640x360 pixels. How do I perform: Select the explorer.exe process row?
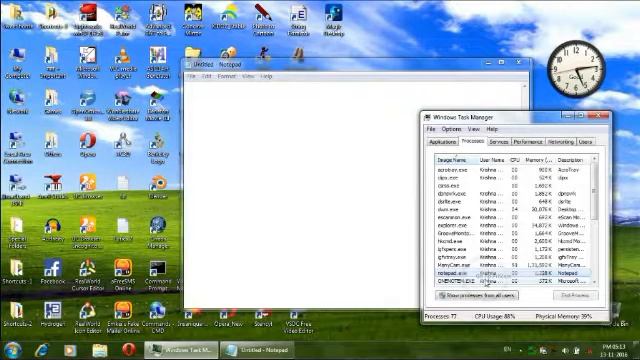click(513, 225)
